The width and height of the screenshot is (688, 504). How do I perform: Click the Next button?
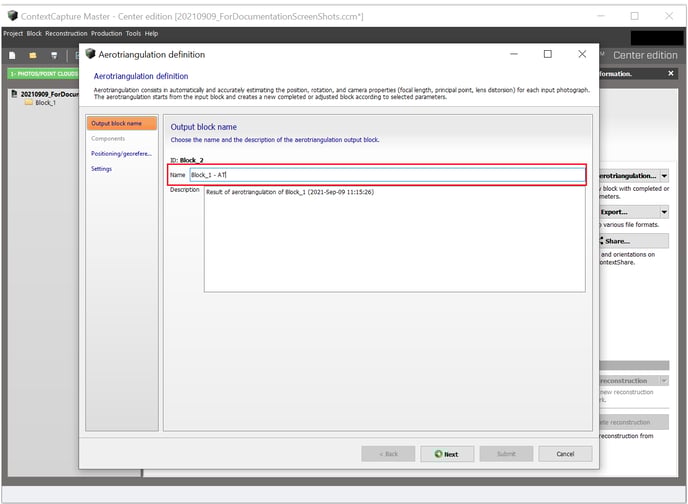pyautogui.click(x=447, y=454)
